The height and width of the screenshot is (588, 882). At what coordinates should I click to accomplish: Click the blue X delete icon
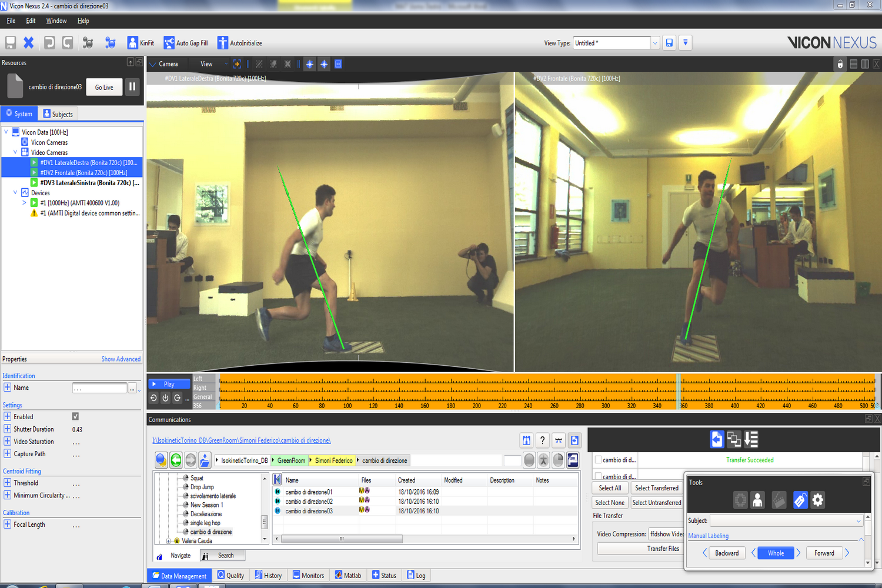[x=28, y=43]
